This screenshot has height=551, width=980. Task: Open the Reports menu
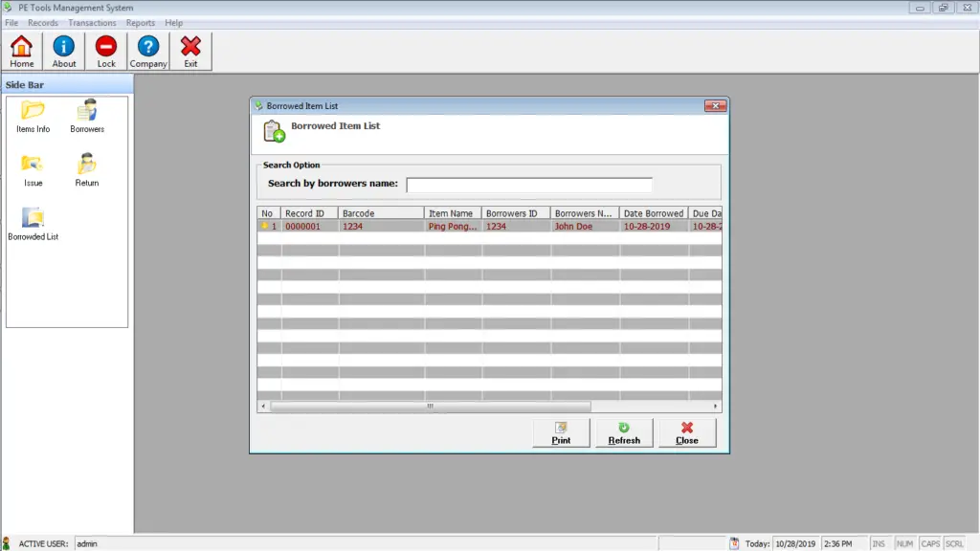click(140, 22)
